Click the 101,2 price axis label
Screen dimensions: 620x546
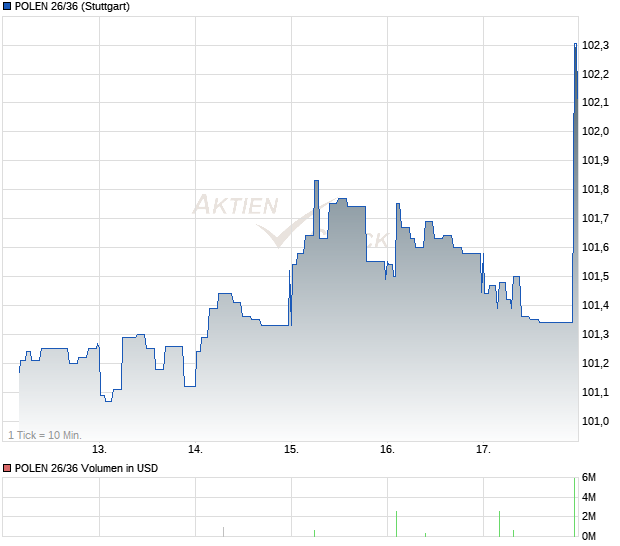pos(595,363)
